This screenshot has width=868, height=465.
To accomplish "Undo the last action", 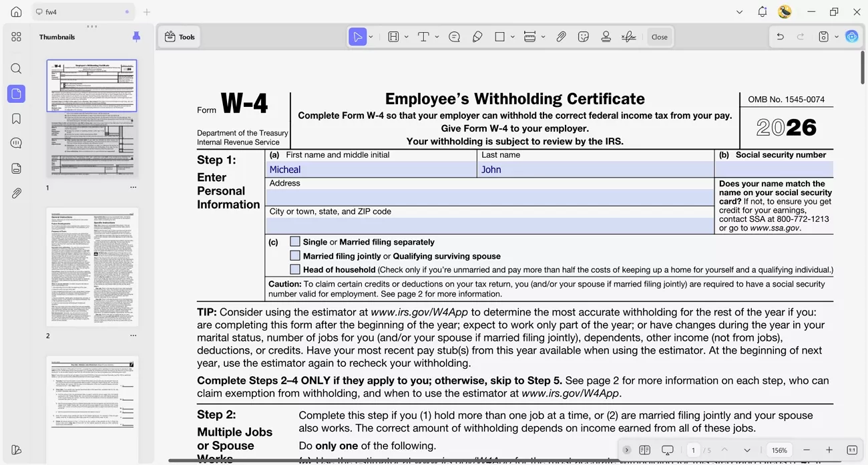I will (780, 36).
